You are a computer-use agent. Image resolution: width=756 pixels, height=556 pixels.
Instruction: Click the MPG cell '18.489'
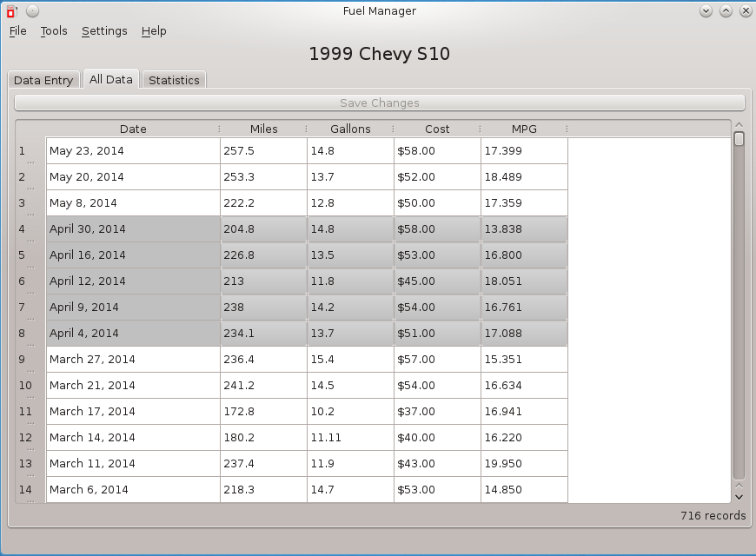click(524, 177)
